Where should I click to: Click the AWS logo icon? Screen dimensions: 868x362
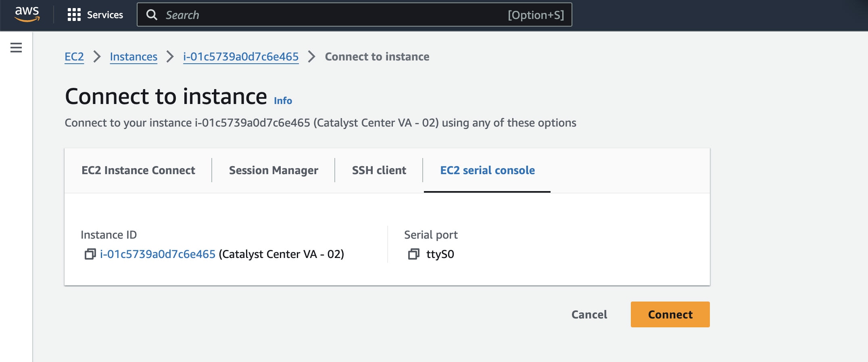(27, 15)
